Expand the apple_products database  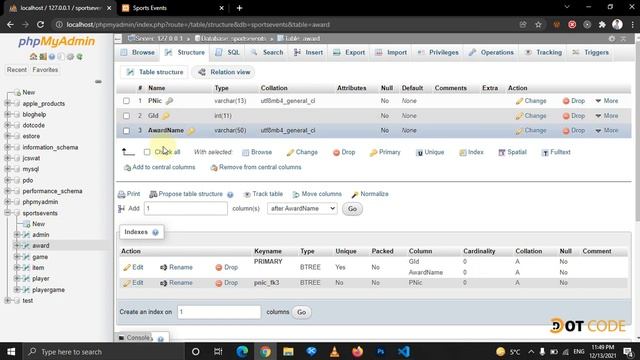coord(7,104)
